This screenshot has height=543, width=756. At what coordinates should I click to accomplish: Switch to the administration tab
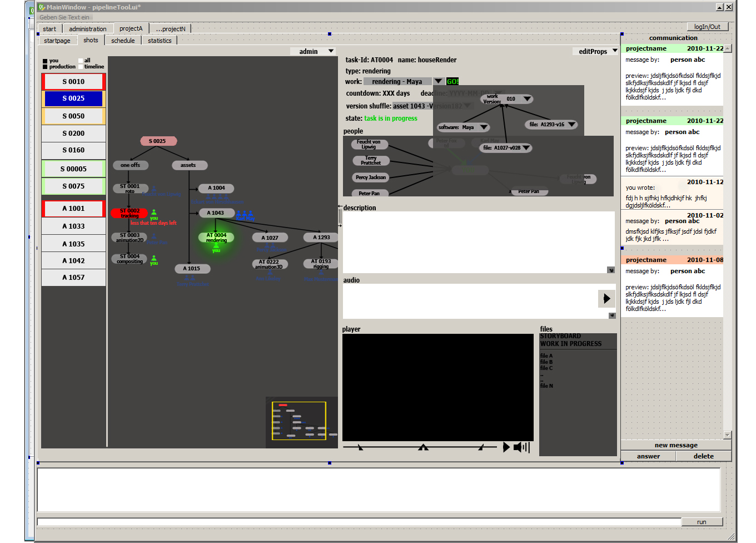coord(88,29)
